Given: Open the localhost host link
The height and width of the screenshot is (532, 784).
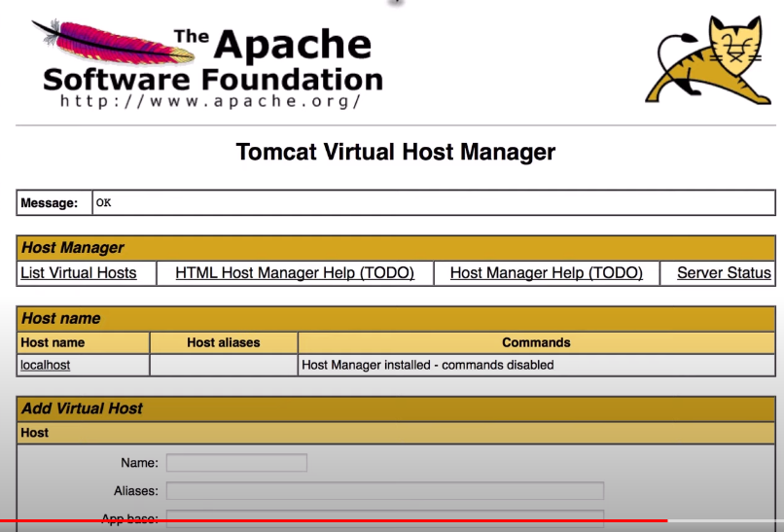Looking at the screenshot, I should [x=45, y=365].
